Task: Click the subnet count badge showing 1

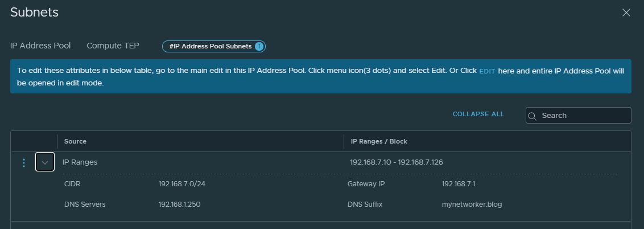Action: pos(259,46)
